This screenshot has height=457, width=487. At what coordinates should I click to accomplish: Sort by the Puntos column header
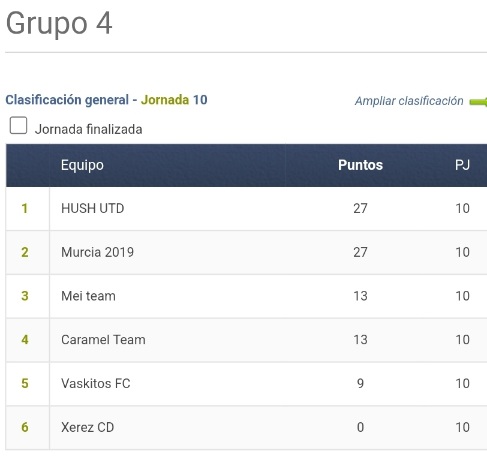pyautogui.click(x=360, y=165)
